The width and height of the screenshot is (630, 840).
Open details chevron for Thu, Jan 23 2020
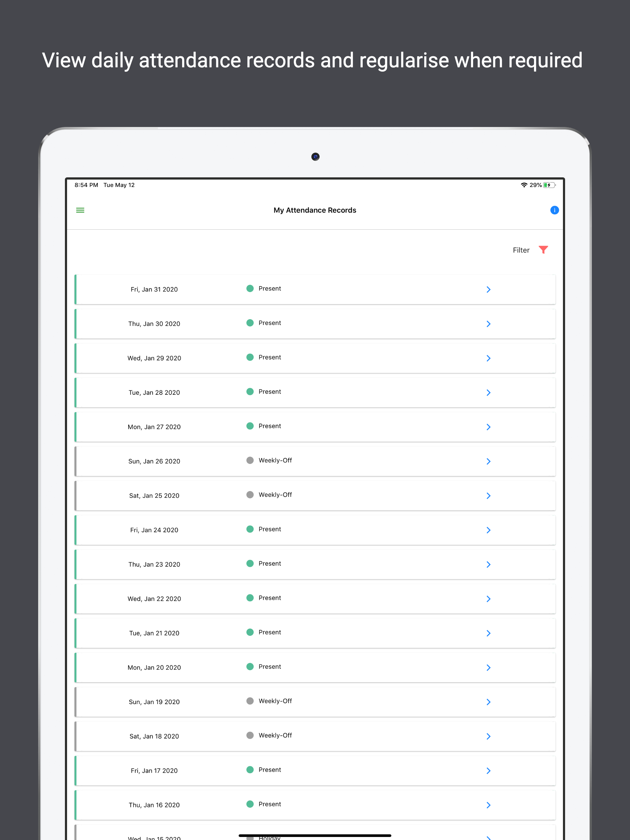point(488,564)
